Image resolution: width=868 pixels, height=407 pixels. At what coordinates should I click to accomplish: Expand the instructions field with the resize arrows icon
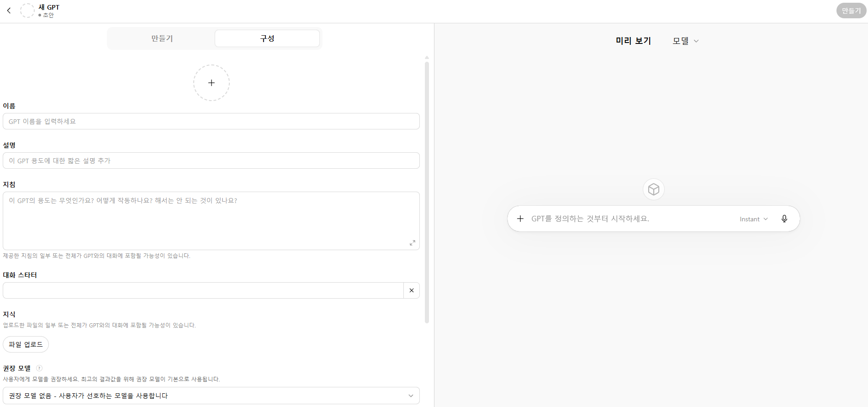pos(413,243)
